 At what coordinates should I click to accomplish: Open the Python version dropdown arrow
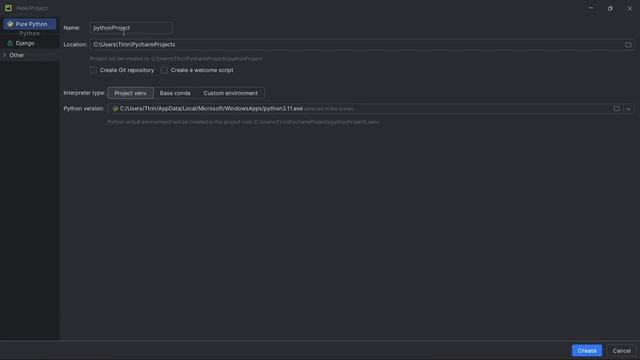coord(629,109)
